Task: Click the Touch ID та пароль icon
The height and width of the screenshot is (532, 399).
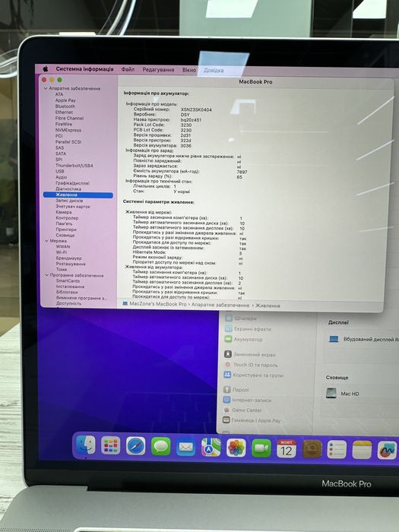Action: [x=227, y=365]
